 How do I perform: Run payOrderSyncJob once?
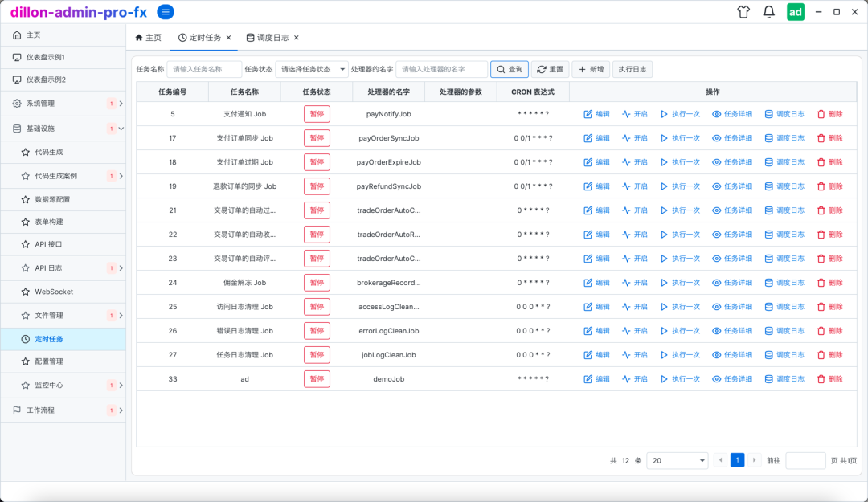(680, 138)
